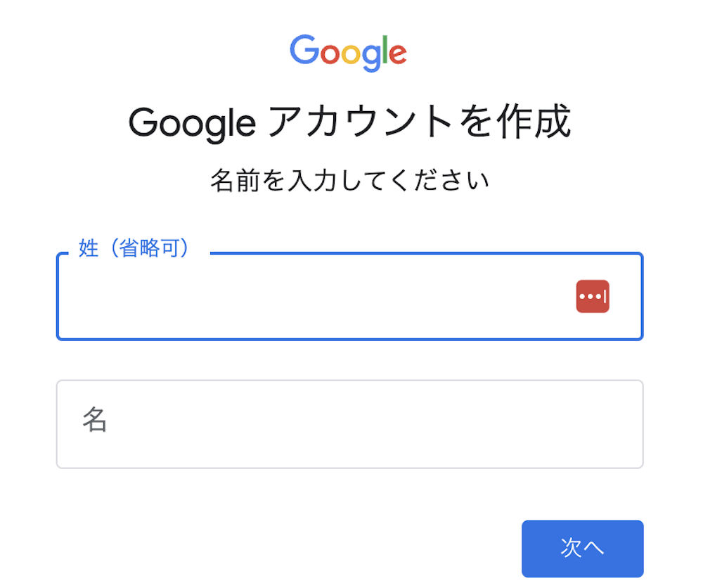Image resolution: width=703 pixels, height=588 pixels.
Task: Activate the first name text box
Action: pyautogui.click(x=349, y=424)
